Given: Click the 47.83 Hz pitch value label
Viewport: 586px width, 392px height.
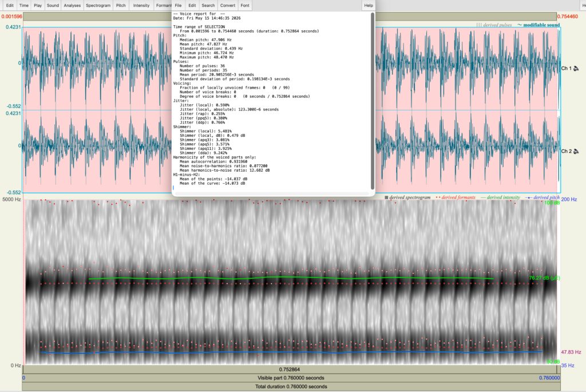Looking at the screenshot, I should pyautogui.click(x=571, y=352).
